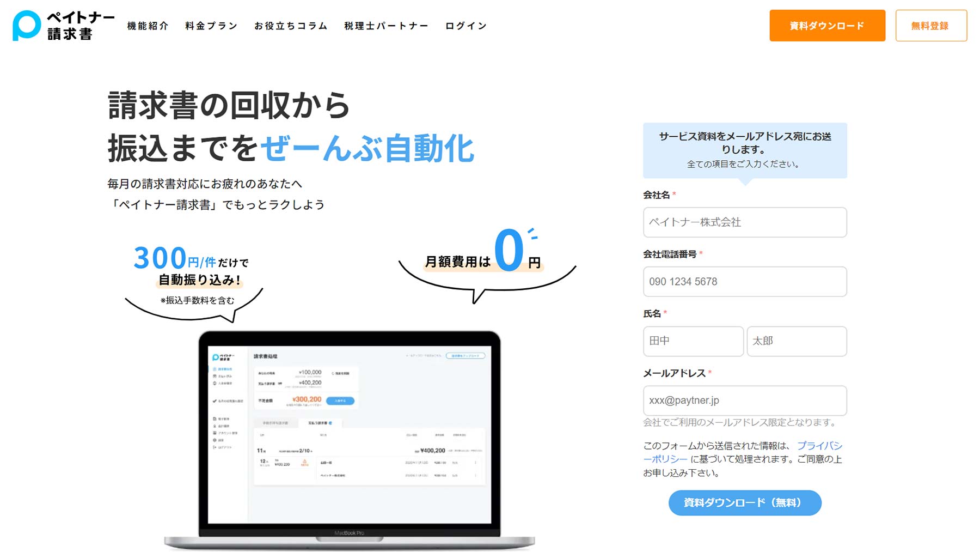Image resolution: width=980 pixels, height=552 pixels.
Task: Open the 税理士パートナー menu item
Action: pos(386,26)
